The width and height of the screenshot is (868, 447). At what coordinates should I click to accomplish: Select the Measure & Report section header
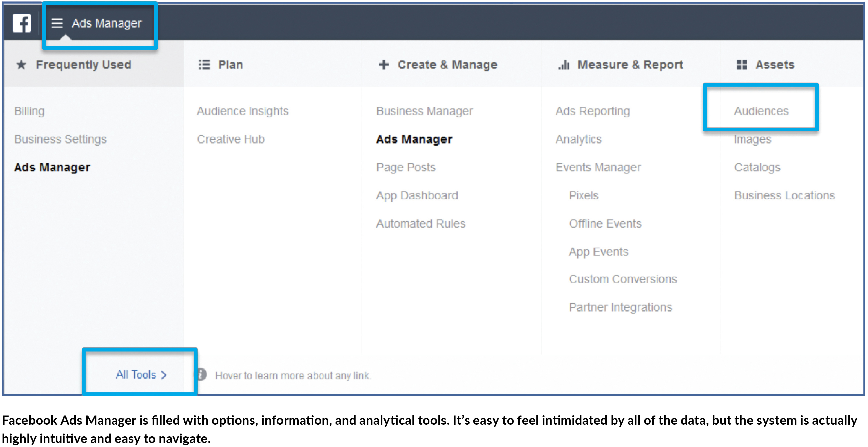[630, 65]
